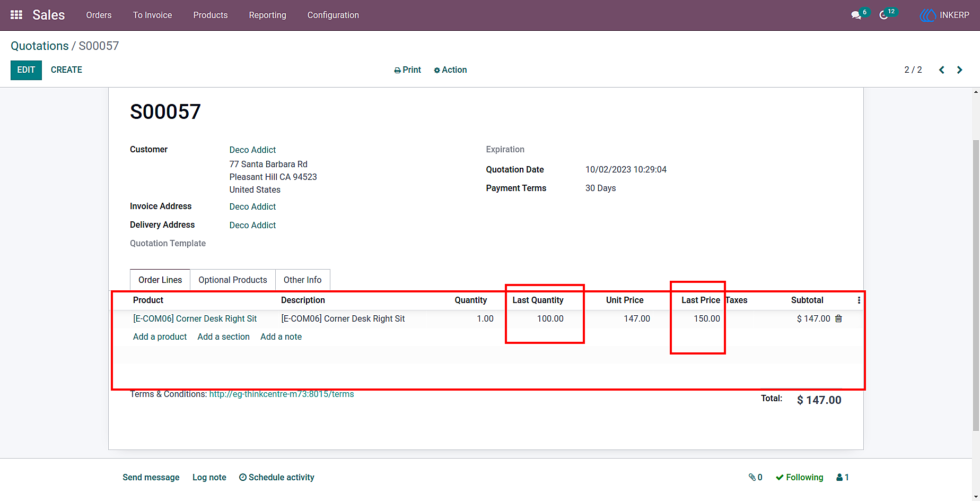980x501 pixels.
Task: Go to next record arrow
Action: (x=959, y=70)
